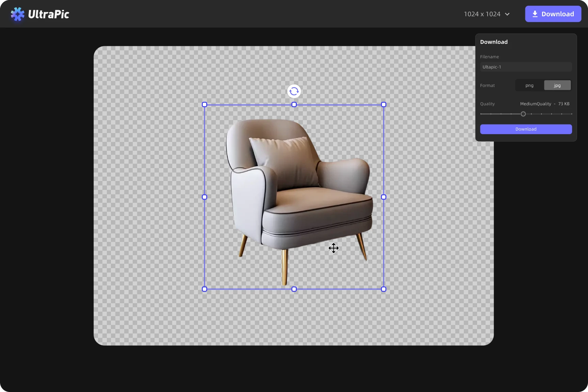The width and height of the screenshot is (588, 392).
Task: Open the 1024 x 1024 size dropdown
Action: point(482,14)
